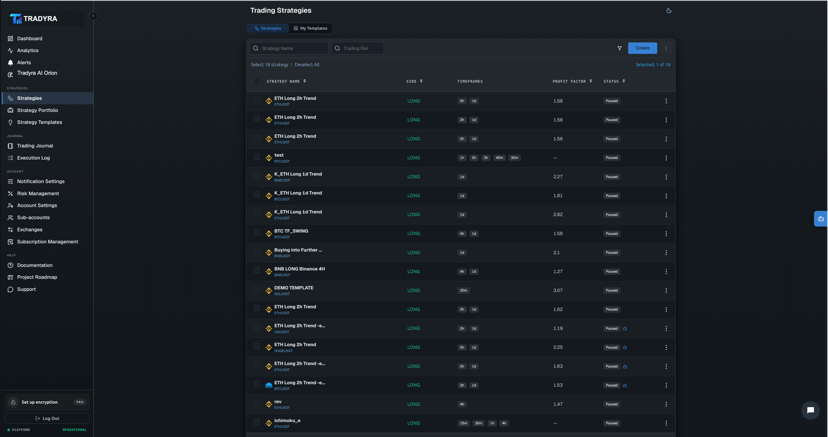Open the row menu for ichimoku_e
Screen dimensions: 828x437
pos(666,423)
